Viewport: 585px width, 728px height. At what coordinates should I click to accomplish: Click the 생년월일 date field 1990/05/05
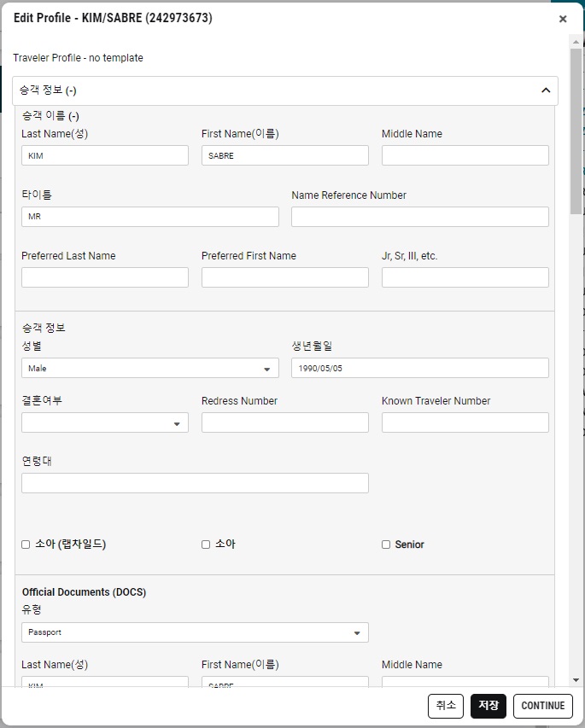(420, 368)
